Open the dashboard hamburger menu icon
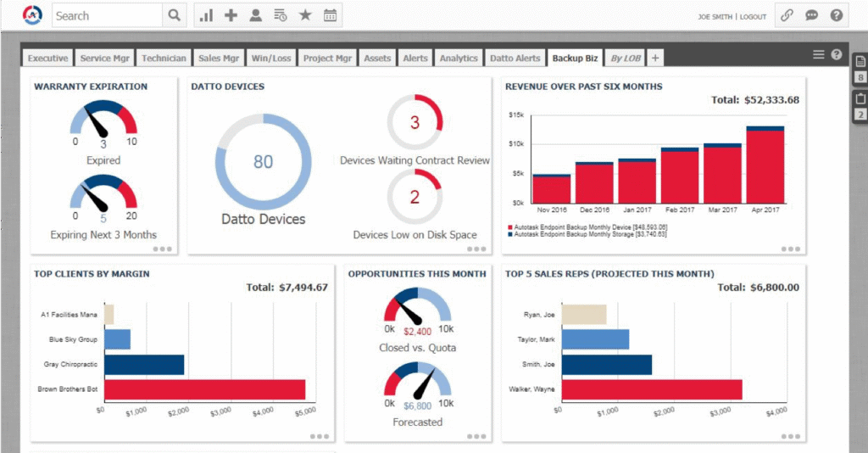The height and width of the screenshot is (453, 868). [x=819, y=54]
